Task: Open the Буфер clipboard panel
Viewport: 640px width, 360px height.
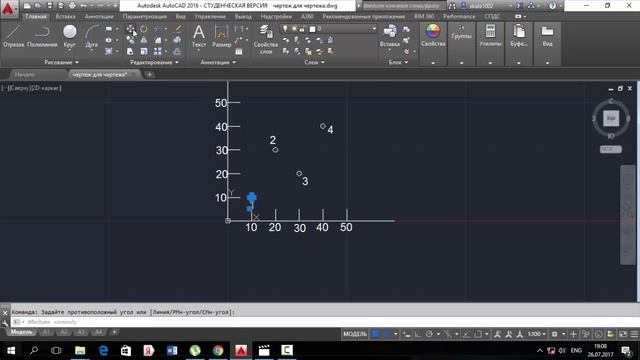Action: pyautogui.click(x=519, y=43)
